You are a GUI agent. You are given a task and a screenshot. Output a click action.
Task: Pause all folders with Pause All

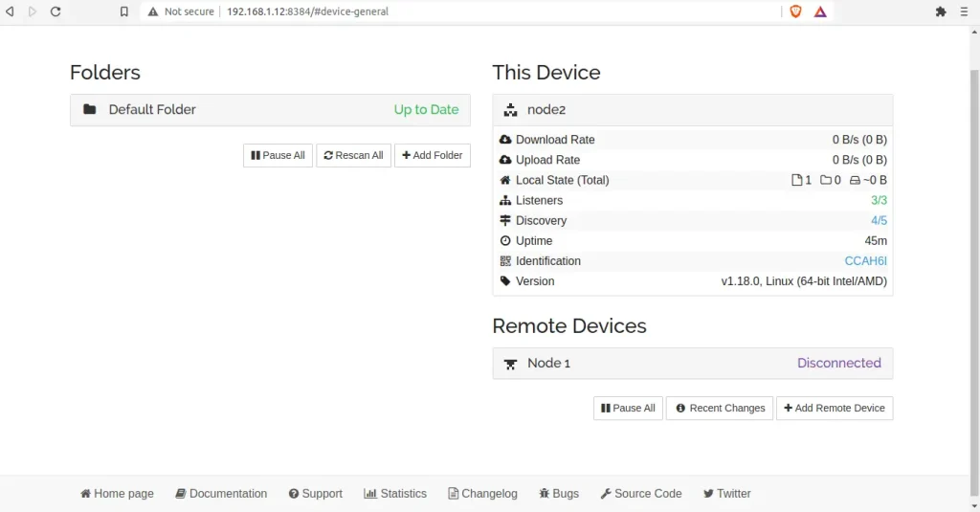(278, 155)
